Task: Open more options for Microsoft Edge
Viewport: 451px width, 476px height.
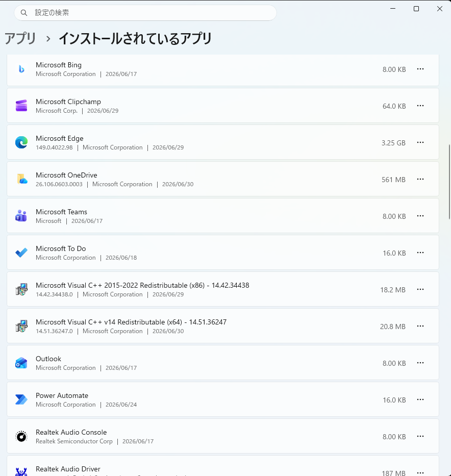Action: pyautogui.click(x=420, y=142)
